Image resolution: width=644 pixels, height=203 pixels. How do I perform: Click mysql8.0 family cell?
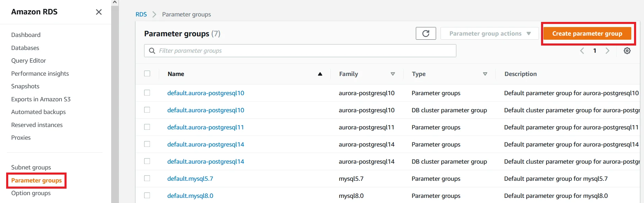(x=351, y=196)
